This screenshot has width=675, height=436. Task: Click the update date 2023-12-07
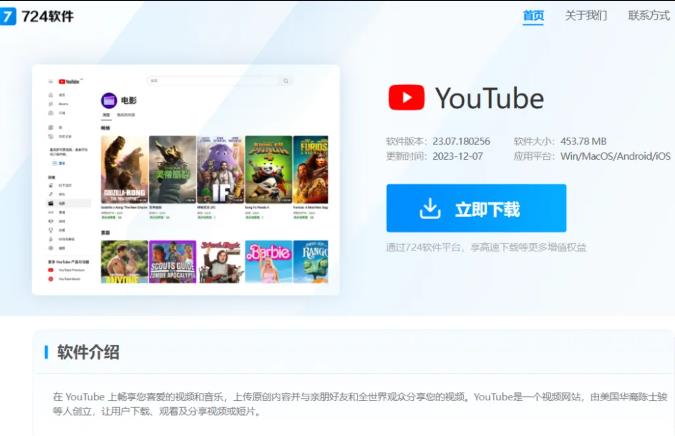point(457,156)
